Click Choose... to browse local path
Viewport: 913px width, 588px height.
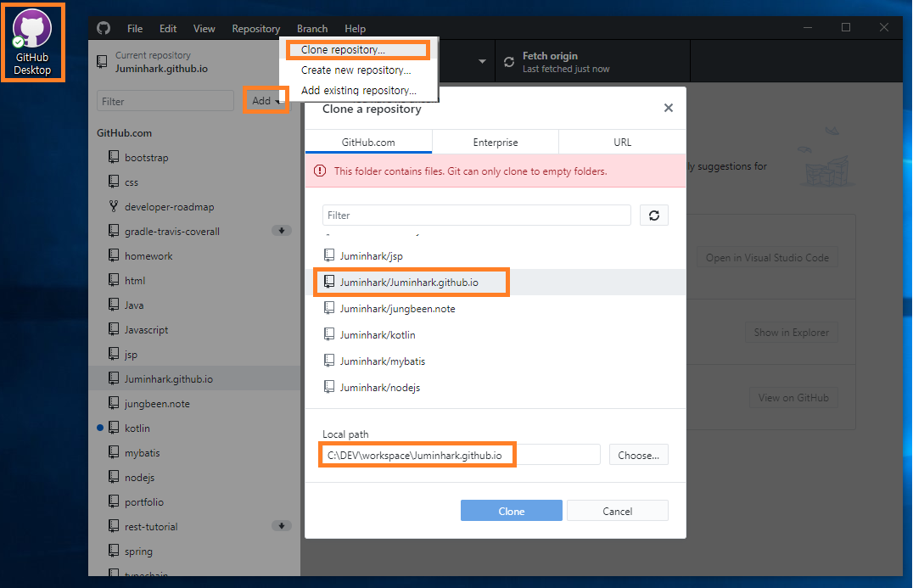click(639, 455)
